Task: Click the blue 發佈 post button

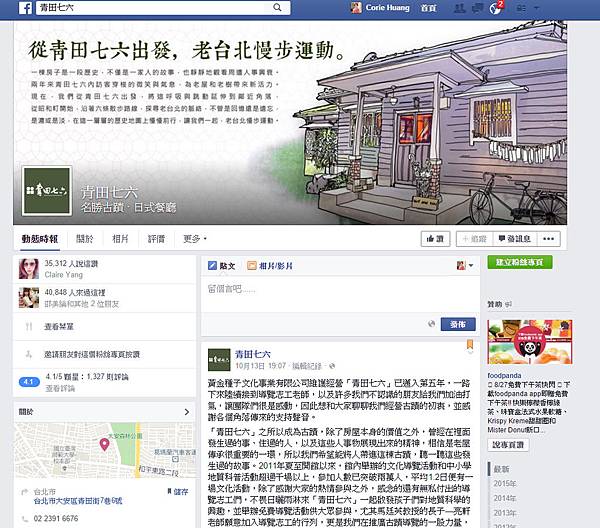Action: click(458, 324)
